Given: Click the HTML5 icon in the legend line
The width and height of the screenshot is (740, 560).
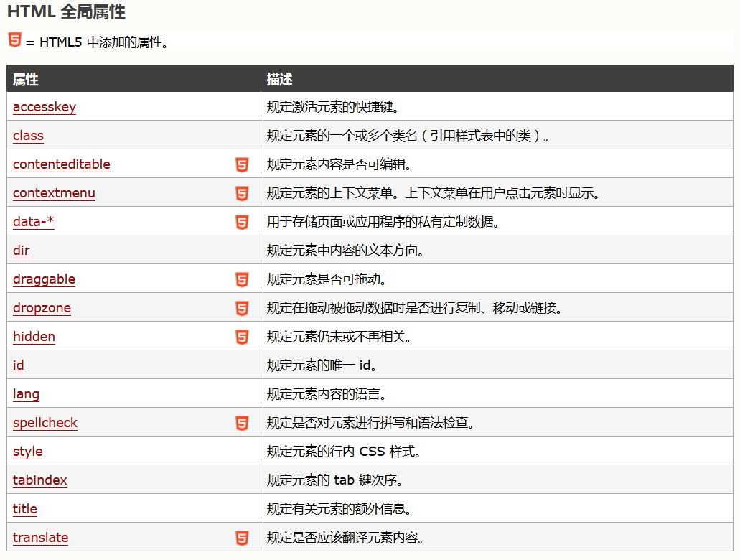Looking at the screenshot, I should coord(14,40).
